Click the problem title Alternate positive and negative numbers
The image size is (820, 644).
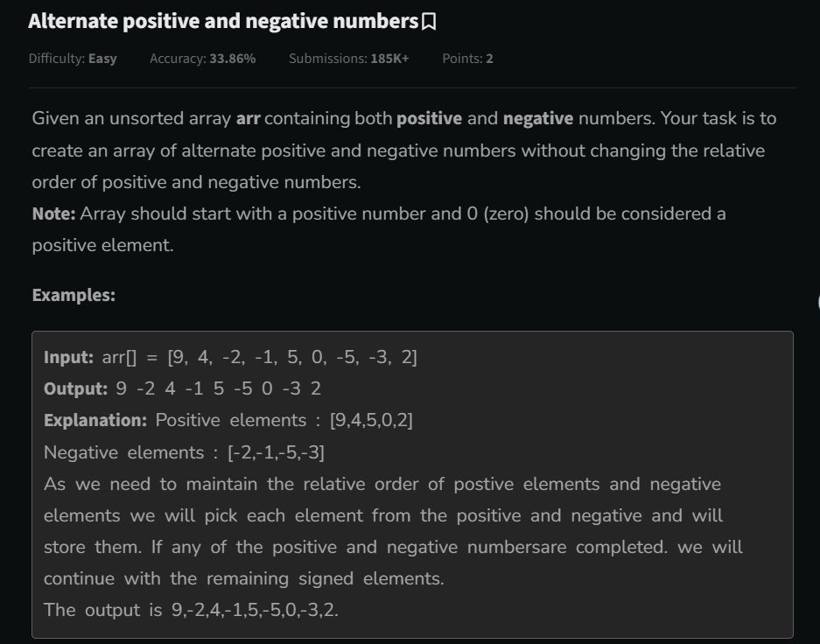(x=224, y=21)
